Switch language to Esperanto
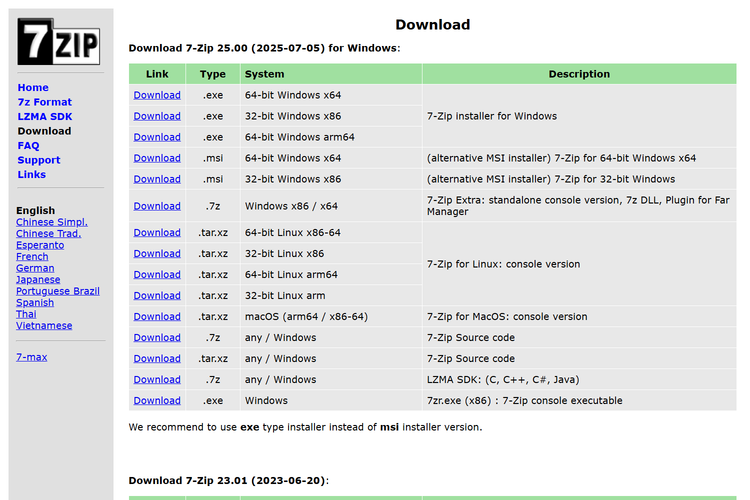750x500 pixels. click(x=40, y=245)
